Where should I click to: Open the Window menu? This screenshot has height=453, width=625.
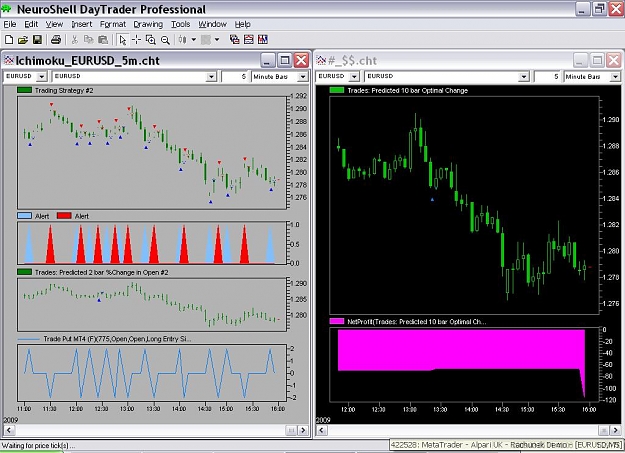(212, 24)
